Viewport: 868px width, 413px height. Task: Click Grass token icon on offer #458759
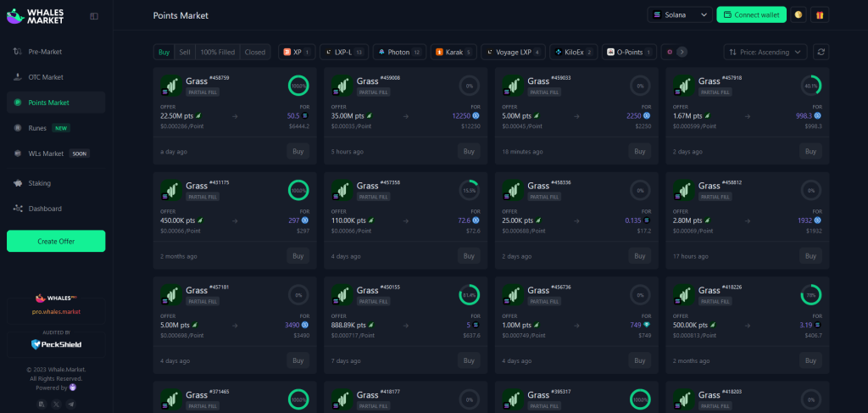coord(171,86)
